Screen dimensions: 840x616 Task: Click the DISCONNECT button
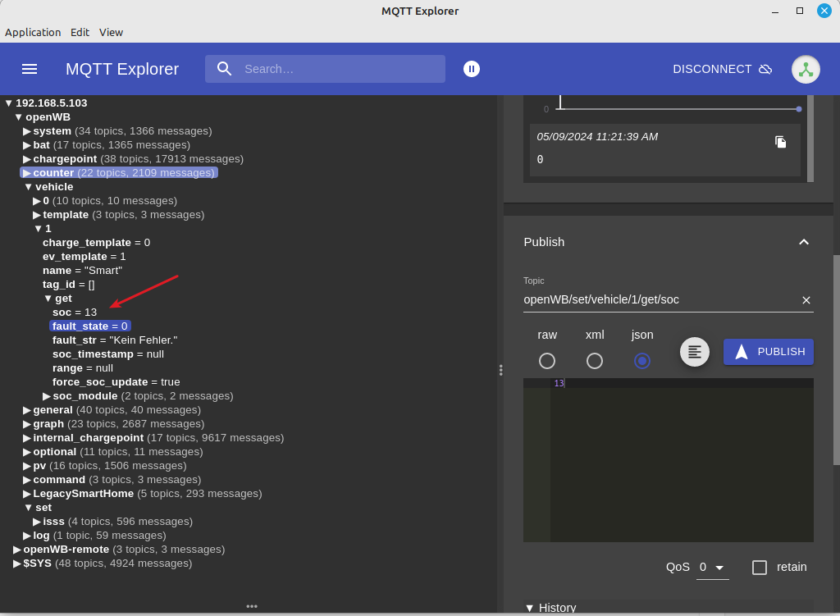[722, 69]
